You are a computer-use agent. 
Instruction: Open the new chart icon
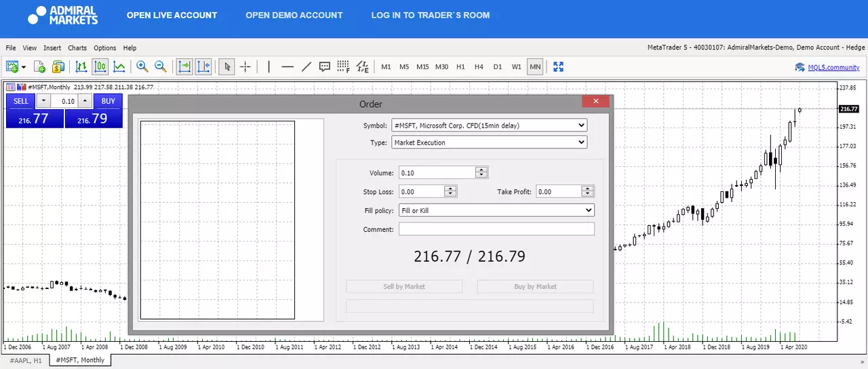(x=12, y=66)
